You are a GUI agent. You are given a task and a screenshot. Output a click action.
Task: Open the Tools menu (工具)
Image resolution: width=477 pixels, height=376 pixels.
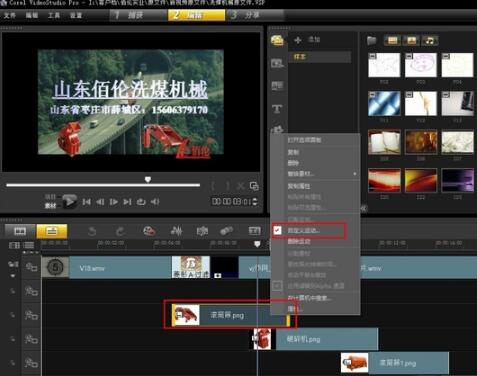click(54, 15)
